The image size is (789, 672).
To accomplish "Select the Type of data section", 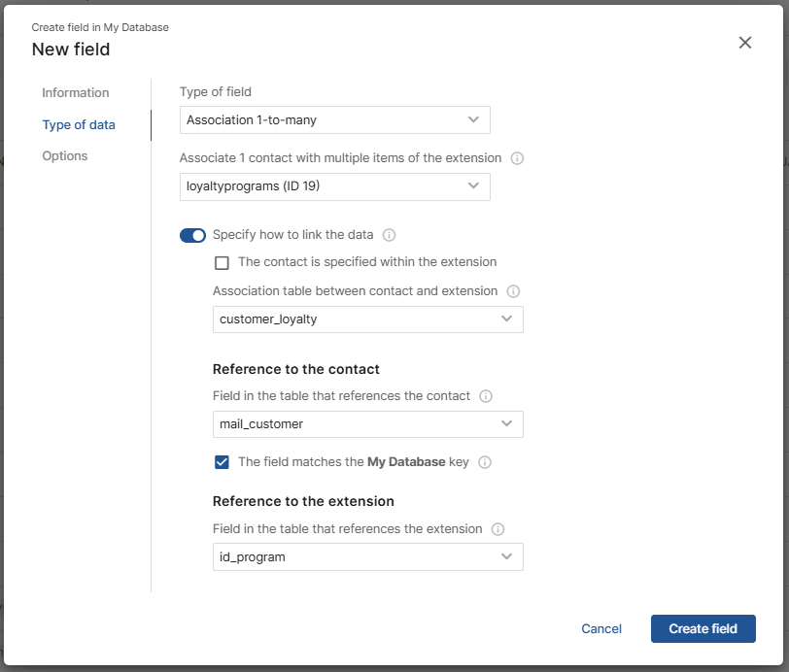I will pyautogui.click(x=79, y=125).
